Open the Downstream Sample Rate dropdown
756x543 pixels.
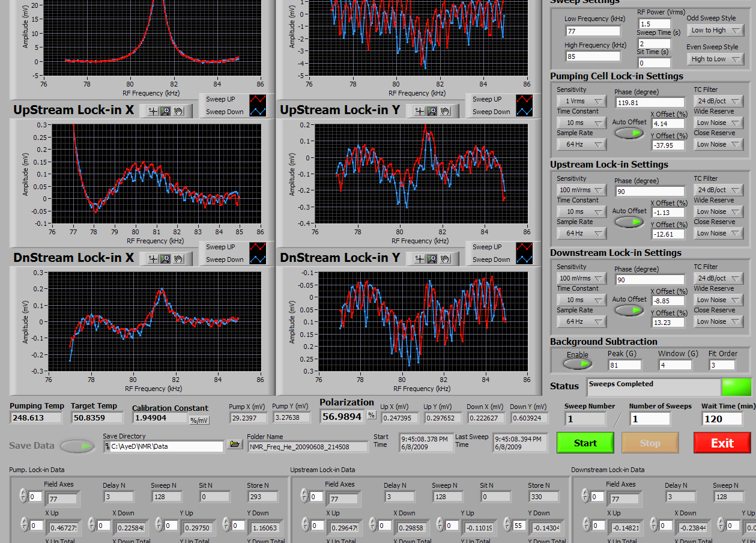[x=581, y=321]
